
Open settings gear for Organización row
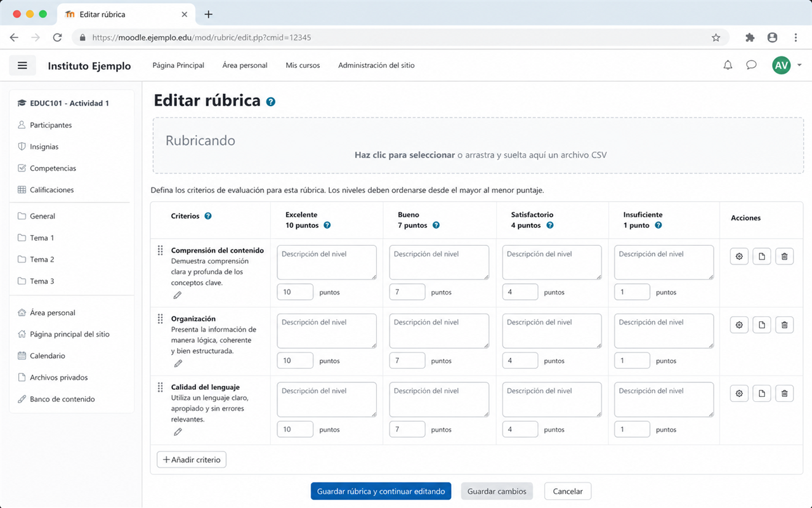739,325
